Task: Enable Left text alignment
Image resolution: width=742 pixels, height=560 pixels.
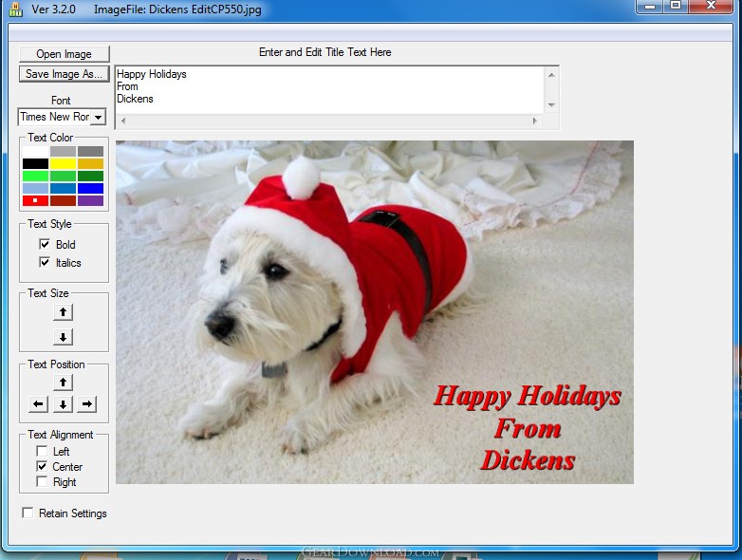Action: click(42, 452)
